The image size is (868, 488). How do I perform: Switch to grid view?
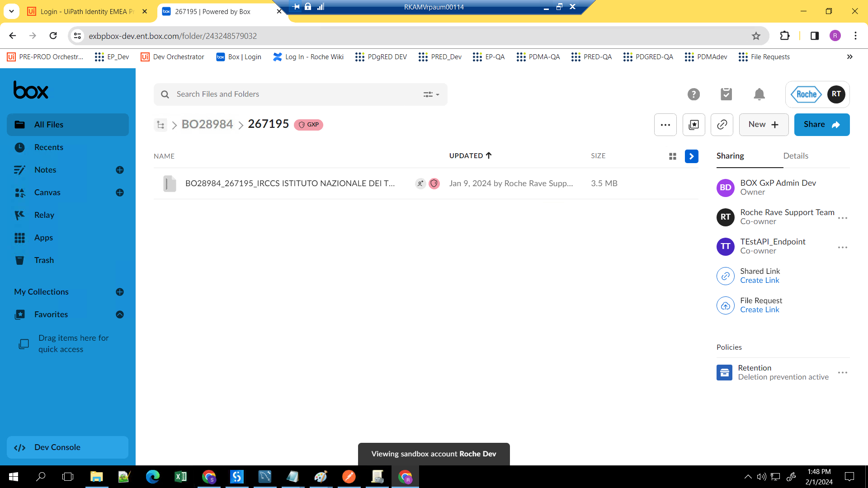click(673, 156)
